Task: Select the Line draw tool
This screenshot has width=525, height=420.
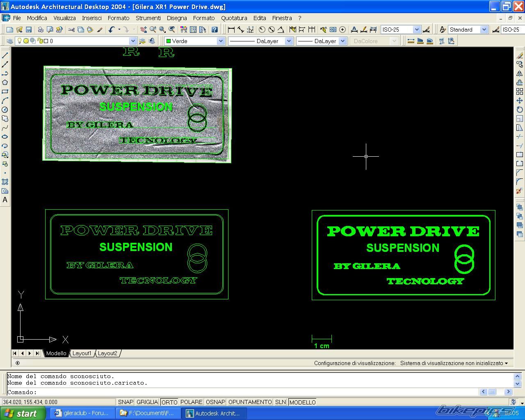Action: [x=5, y=55]
